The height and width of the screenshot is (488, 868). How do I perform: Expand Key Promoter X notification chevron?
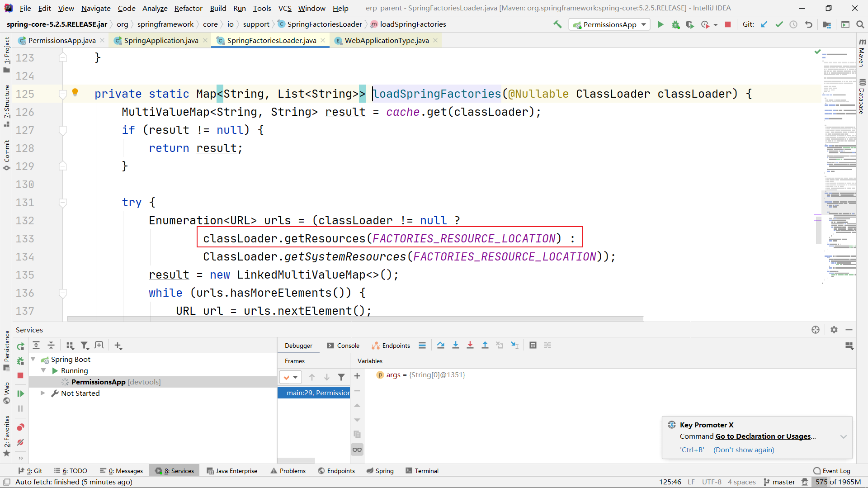[x=844, y=436]
